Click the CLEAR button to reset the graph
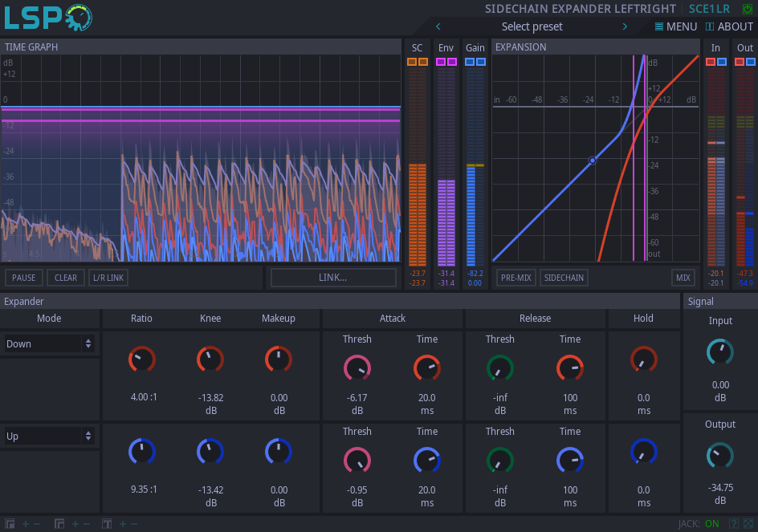 pos(65,277)
